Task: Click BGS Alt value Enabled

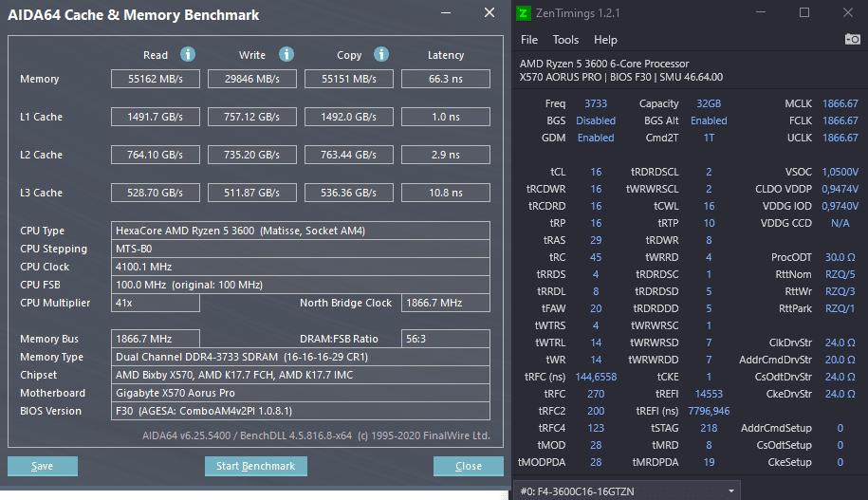Action: [709, 120]
